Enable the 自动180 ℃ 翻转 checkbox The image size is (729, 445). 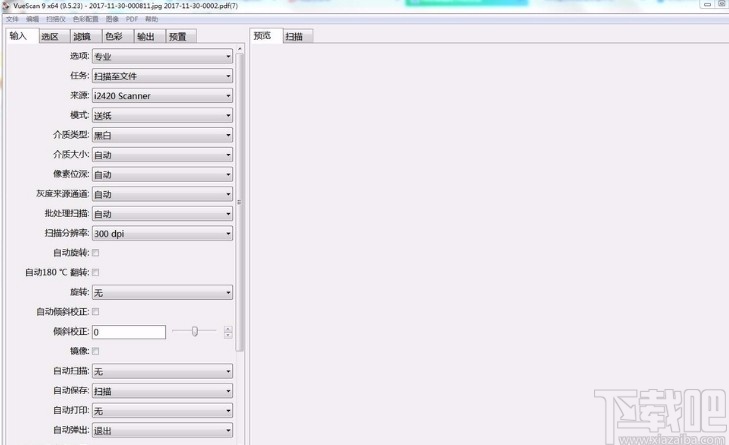tap(95, 272)
